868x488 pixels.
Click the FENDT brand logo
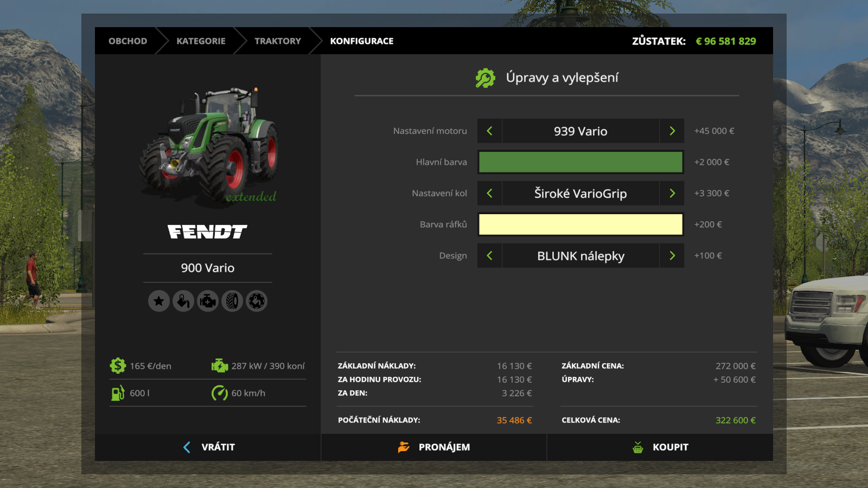point(207,232)
